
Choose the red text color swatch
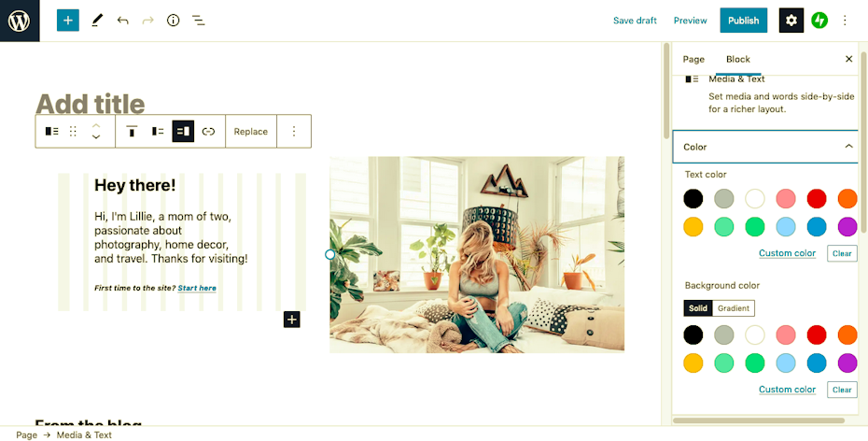817,198
